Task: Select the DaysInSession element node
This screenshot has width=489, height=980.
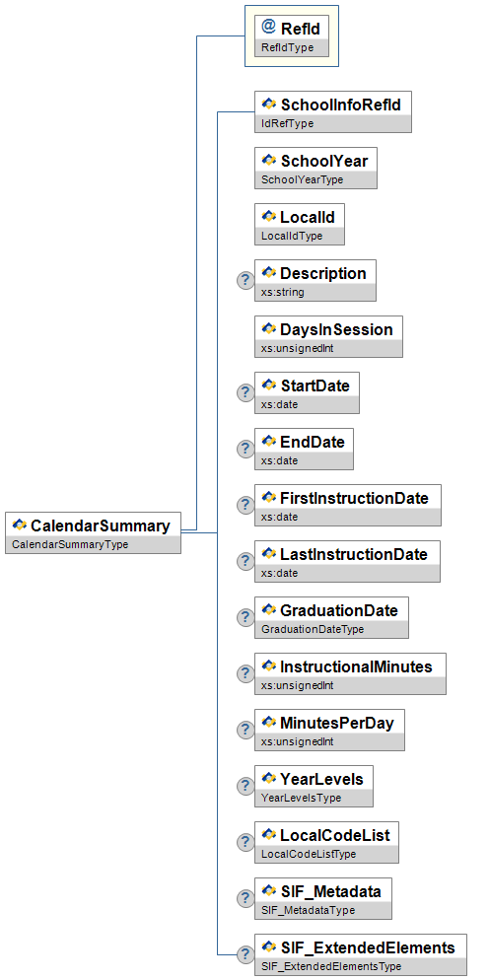Action: pyautogui.click(x=328, y=337)
